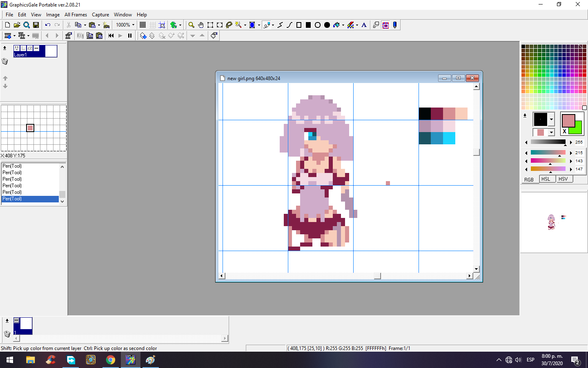Select the last Pen(Tool) history entry
This screenshot has width=588, height=368.
tap(30, 199)
